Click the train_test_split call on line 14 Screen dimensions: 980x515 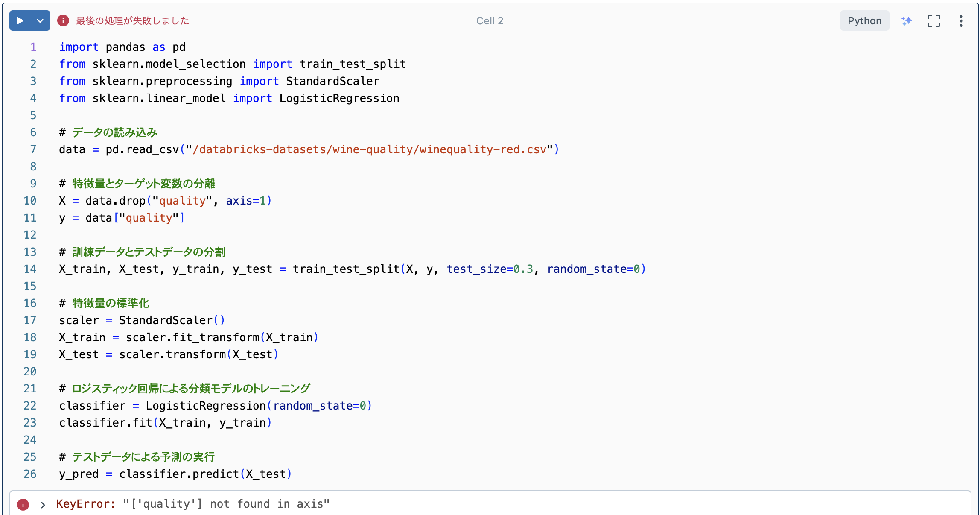[x=345, y=269]
